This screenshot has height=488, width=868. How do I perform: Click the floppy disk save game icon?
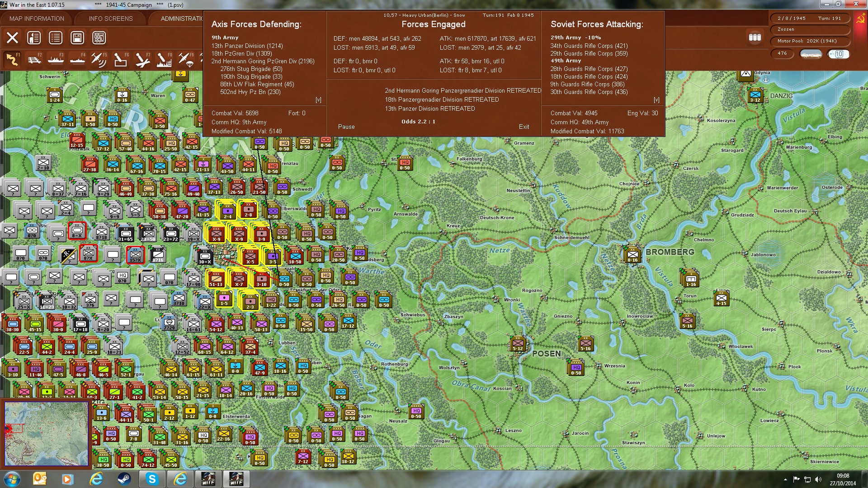(x=77, y=38)
